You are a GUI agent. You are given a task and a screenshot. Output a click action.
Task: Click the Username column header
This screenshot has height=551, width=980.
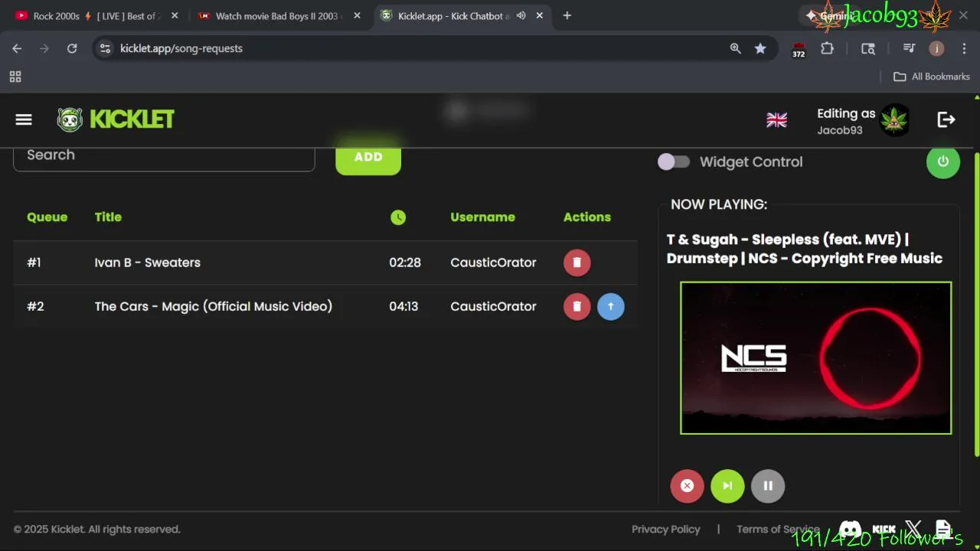tap(482, 217)
